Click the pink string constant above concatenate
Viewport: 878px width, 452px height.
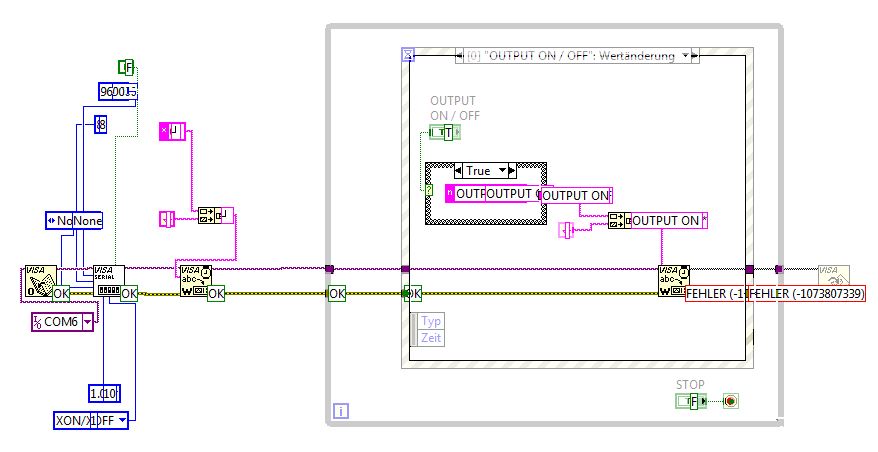[x=172, y=132]
